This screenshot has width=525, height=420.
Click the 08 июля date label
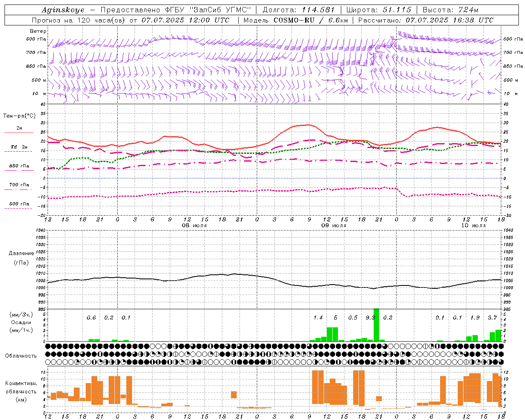pos(195,226)
